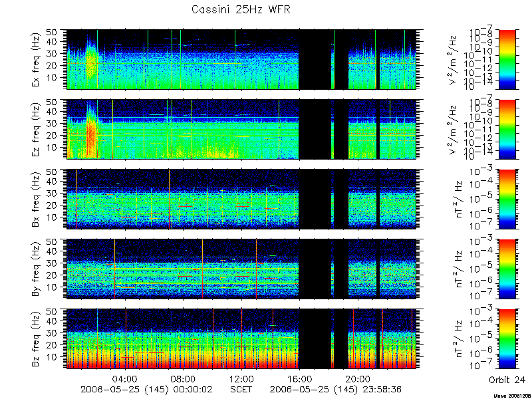The width and height of the screenshot is (532, 399).
Task: Click the 16:00 time axis label
Action: (x=299, y=378)
